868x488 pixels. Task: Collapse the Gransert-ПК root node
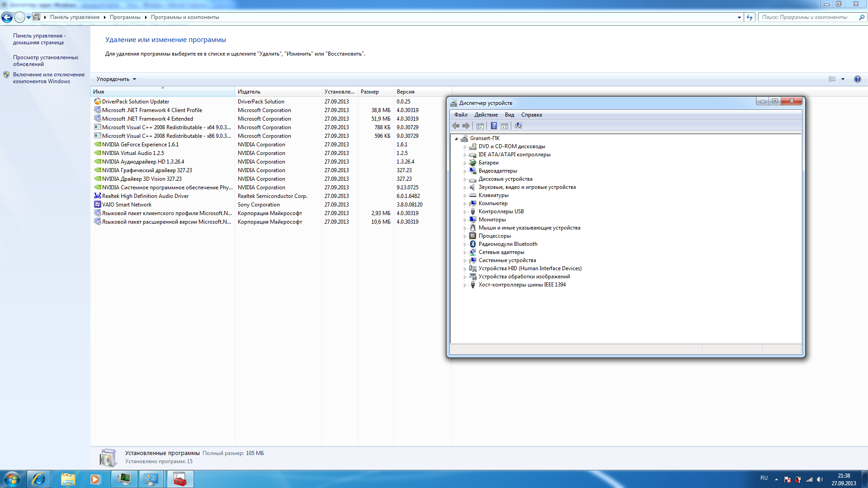click(x=456, y=139)
